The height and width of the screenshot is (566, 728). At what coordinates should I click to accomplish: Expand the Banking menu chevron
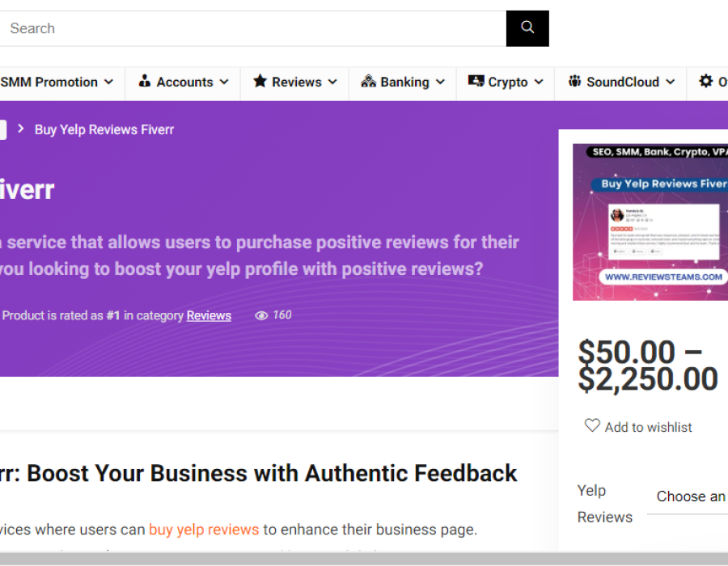coord(440,82)
